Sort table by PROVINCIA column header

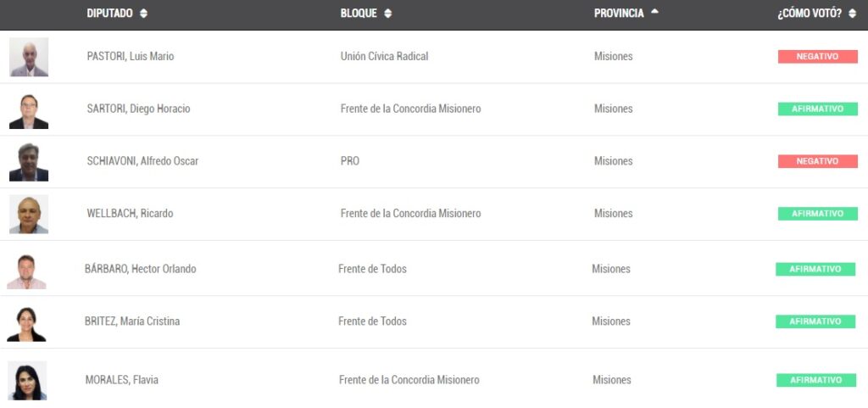pyautogui.click(x=619, y=14)
